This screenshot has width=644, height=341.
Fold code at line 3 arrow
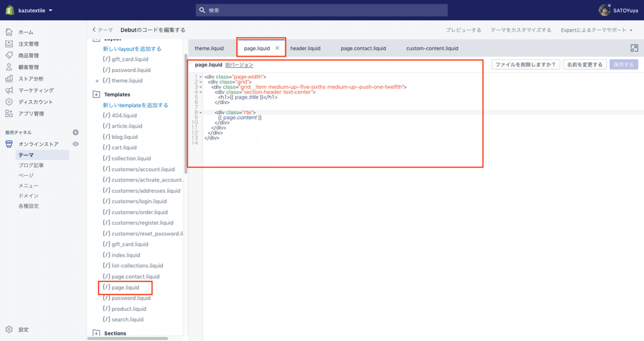[x=201, y=87]
